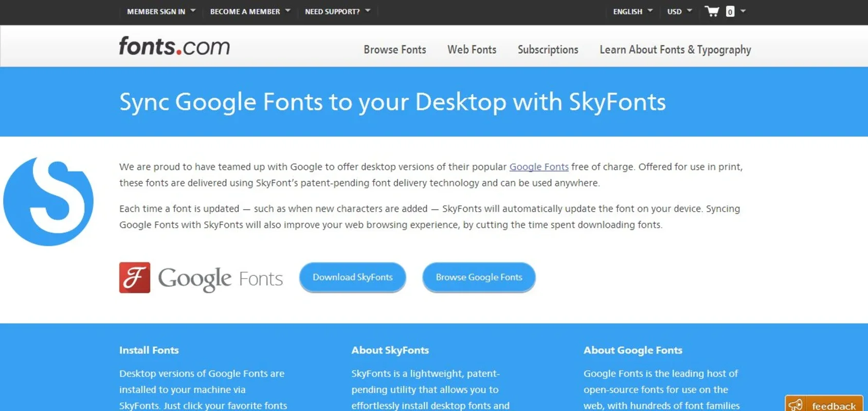Open Learn About Fonts & Typography

pyautogui.click(x=675, y=50)
